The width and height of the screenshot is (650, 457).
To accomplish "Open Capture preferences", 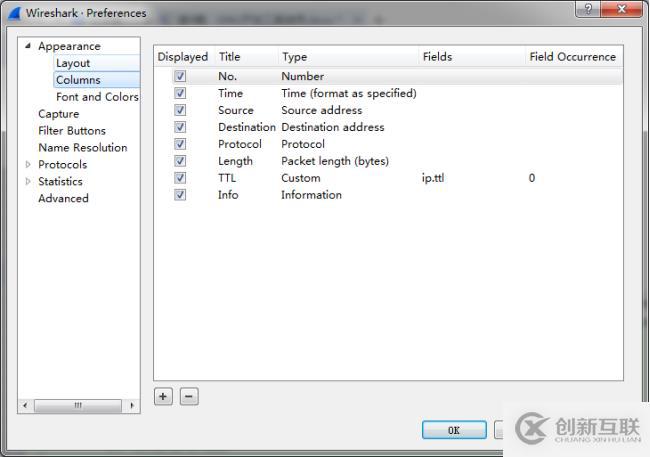I will [58, 114].
